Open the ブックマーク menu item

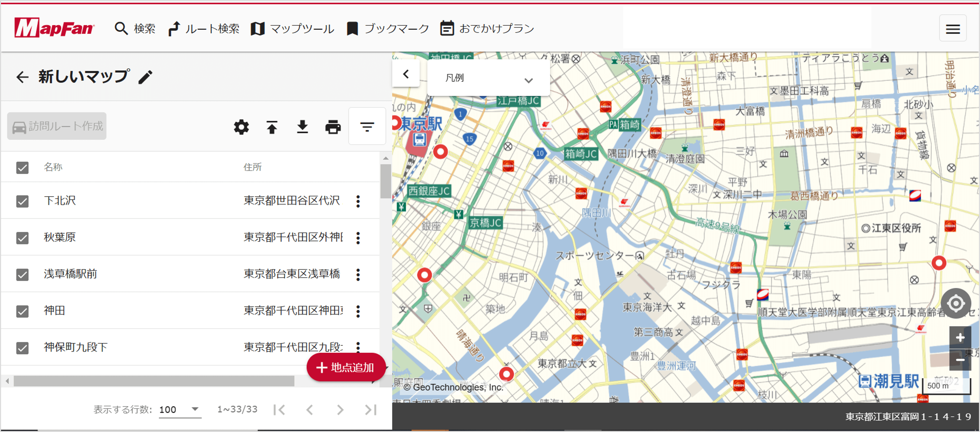pos(388,29)
